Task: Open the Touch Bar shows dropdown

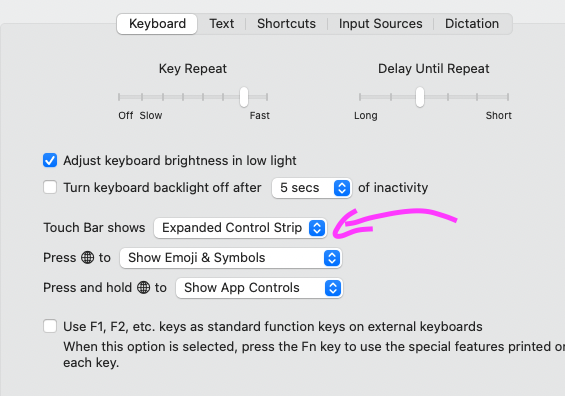Action: (240, 228)
